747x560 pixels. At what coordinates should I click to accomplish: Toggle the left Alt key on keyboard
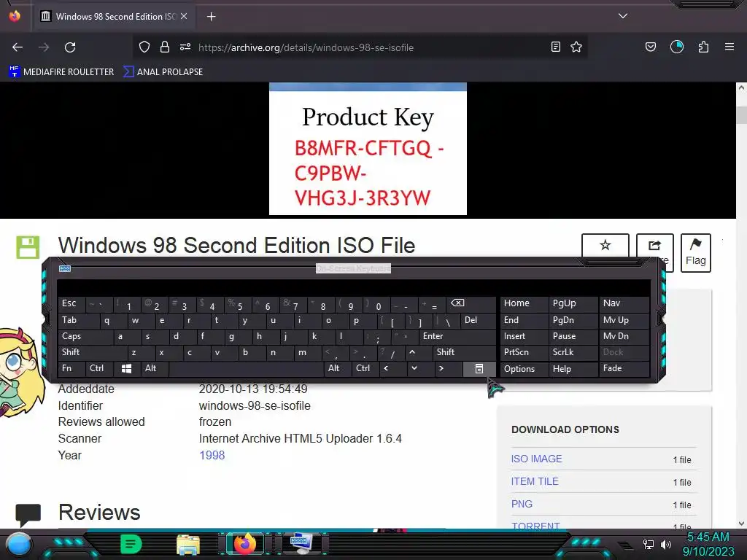153,368
